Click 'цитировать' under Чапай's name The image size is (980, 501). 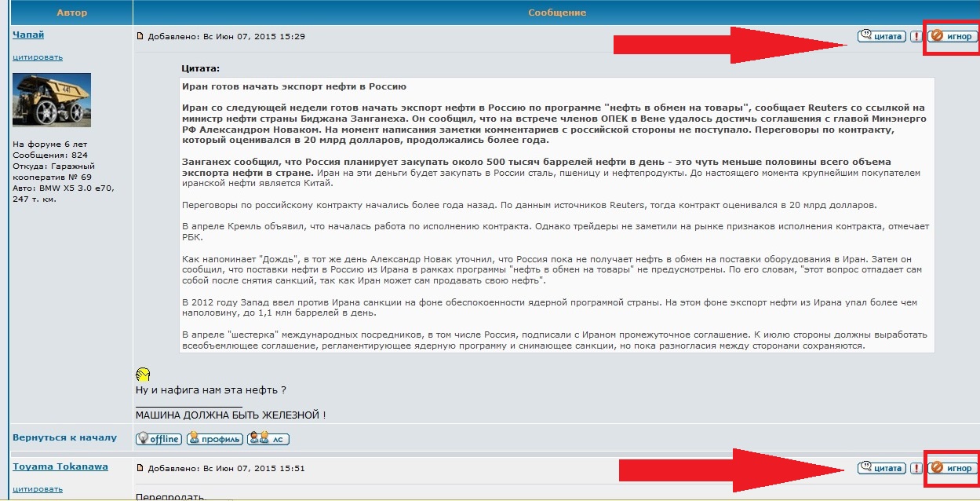pos(37,57)
